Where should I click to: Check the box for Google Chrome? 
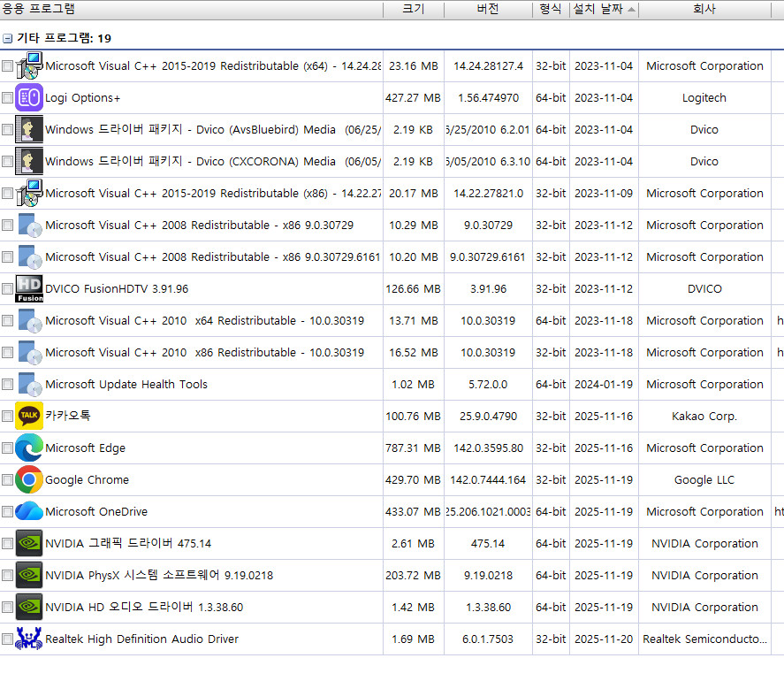click(x=8, y=480)
